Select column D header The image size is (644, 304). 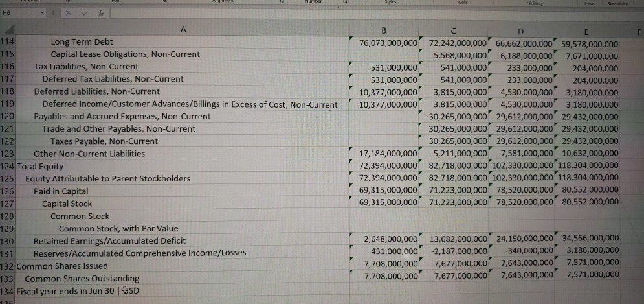[x=521, y=31]
